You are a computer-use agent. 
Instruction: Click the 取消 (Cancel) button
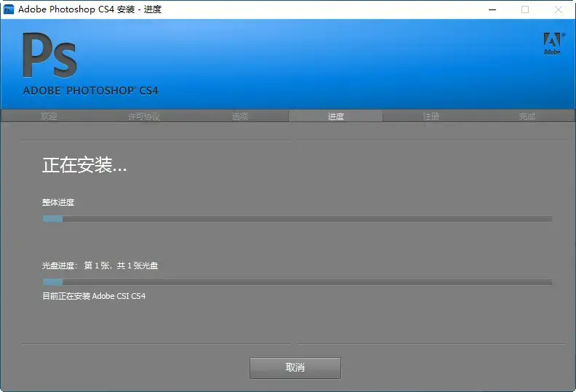295,367
